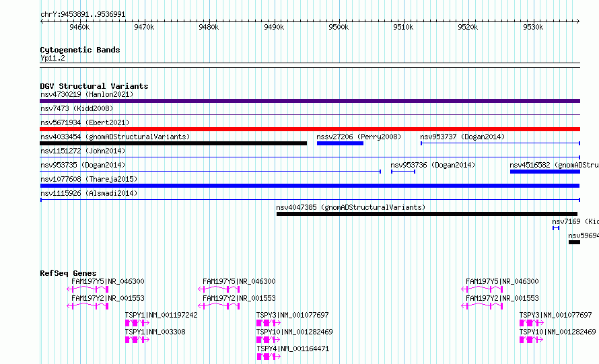Screen dimensions: 599x364
Task: Select the Cytogenetic Bands track title
Action: pos(80,50)
